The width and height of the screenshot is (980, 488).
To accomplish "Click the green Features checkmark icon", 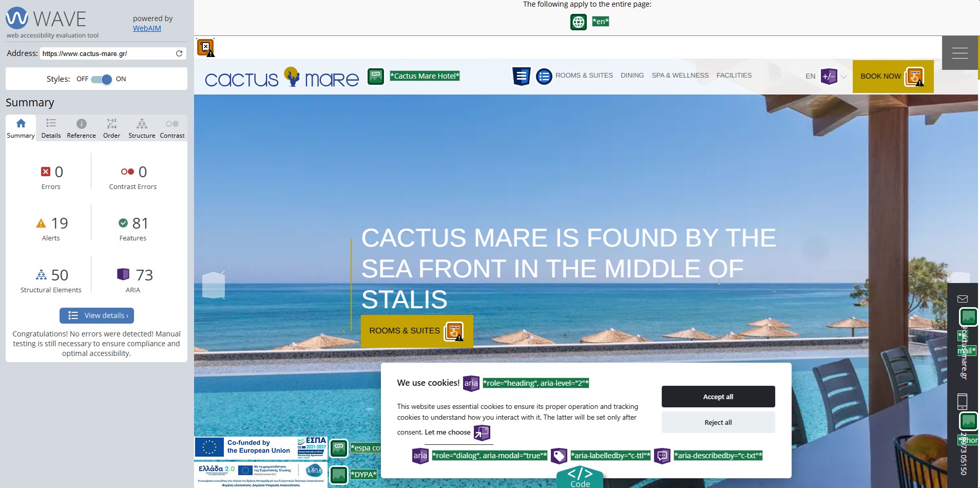I will click(x=123, y=223).
